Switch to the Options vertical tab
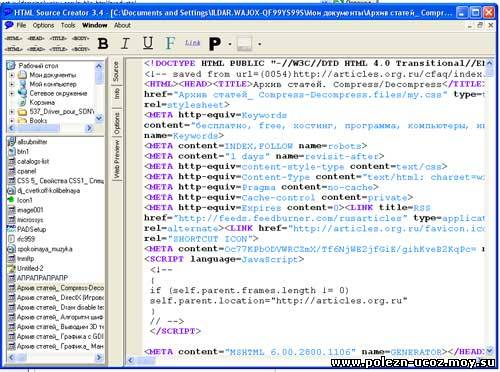Image resolution: width=500 pixels, height=372 pixels. coord(117,123)
